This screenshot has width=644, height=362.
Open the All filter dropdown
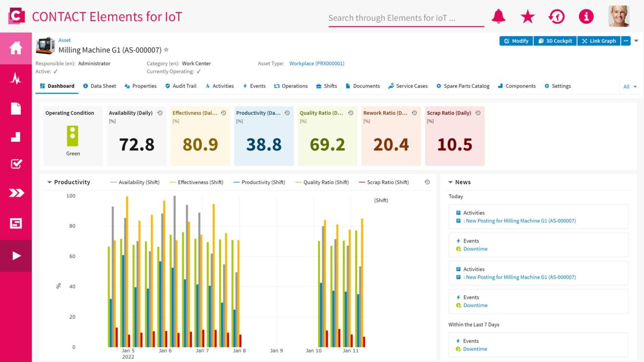pos(629,86)
